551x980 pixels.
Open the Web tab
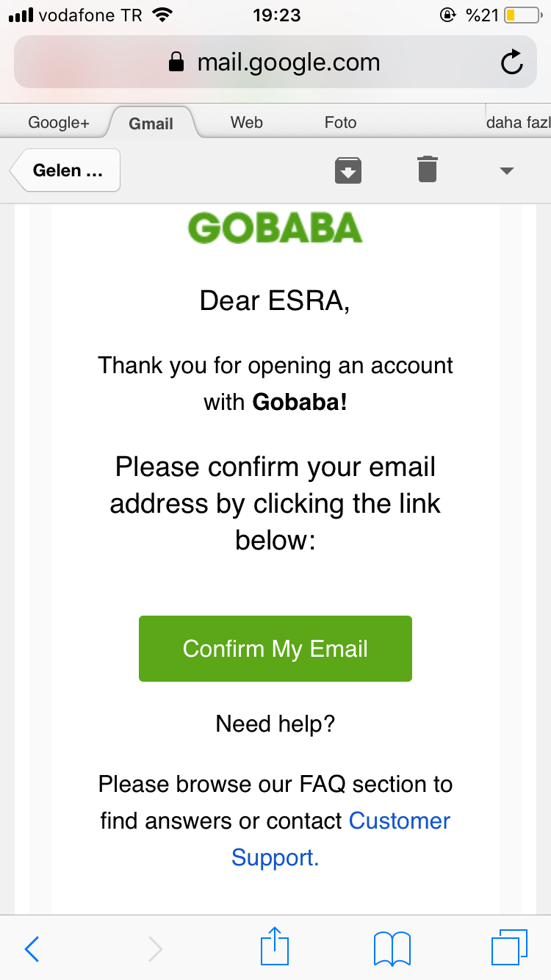point(247,123)
